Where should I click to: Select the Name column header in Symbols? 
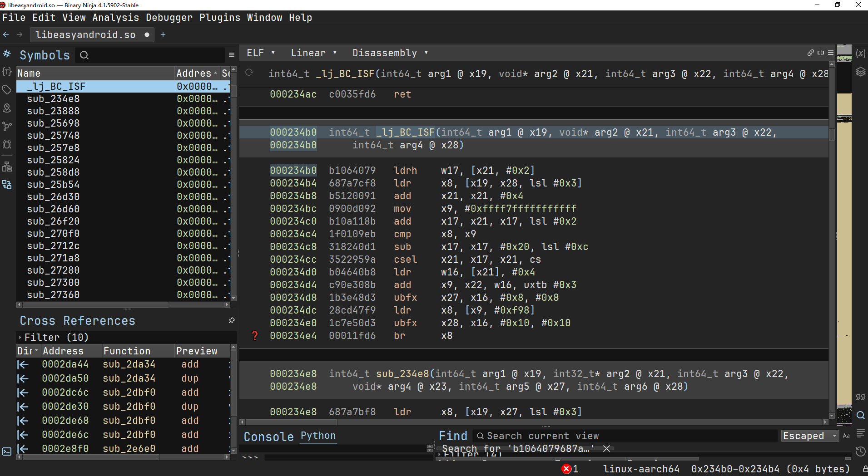pyautogui.click(x=95, y=73)
